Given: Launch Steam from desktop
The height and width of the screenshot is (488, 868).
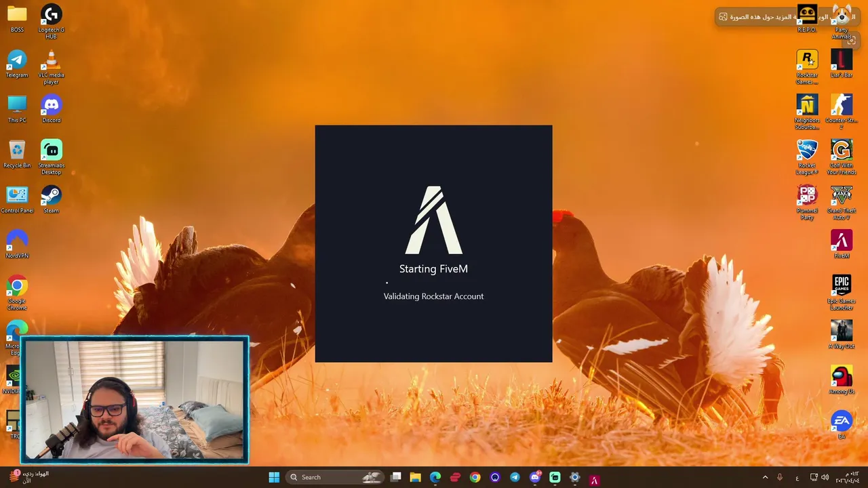Looking at the screenshot, I should (x=52, y=200).
